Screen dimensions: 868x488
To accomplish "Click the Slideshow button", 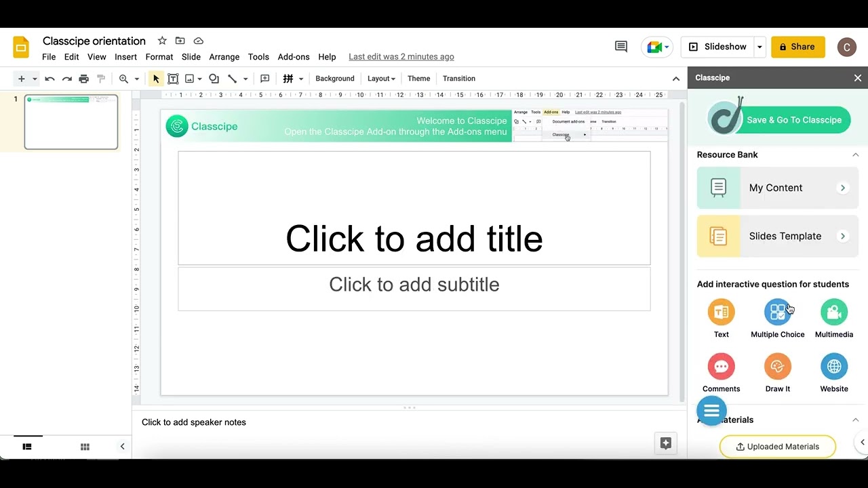I will tap(717, 47).
